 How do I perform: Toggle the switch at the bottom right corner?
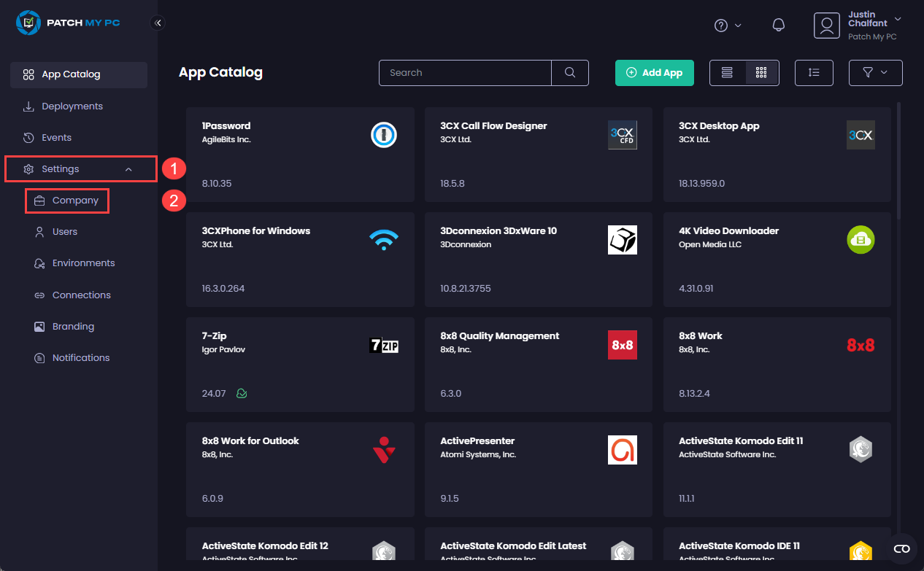tap(901, 548)
